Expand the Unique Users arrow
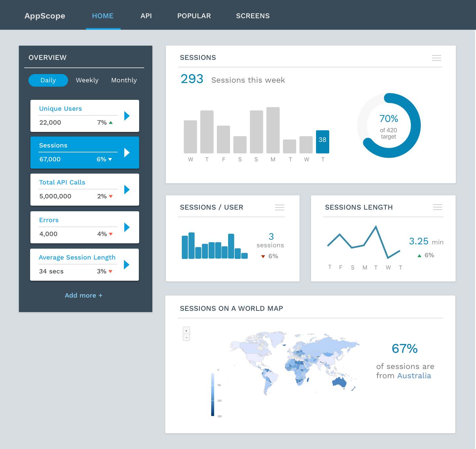Viewport: 476px width, 449px height. [x=127, y=116]
